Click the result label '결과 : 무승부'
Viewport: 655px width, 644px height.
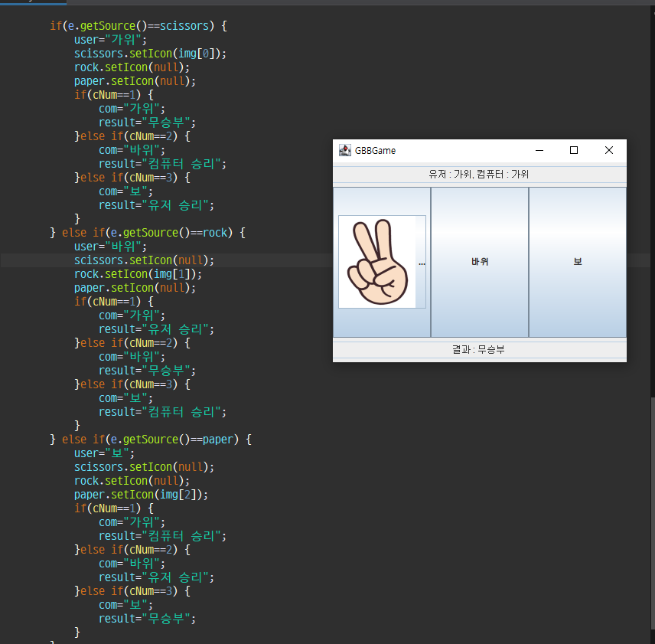(x=479, y=349)
